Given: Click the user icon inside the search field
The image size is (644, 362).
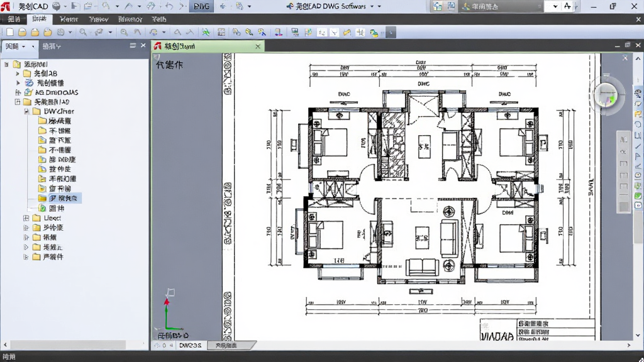Looking at the screenshot, I should (x=466, y=6).
